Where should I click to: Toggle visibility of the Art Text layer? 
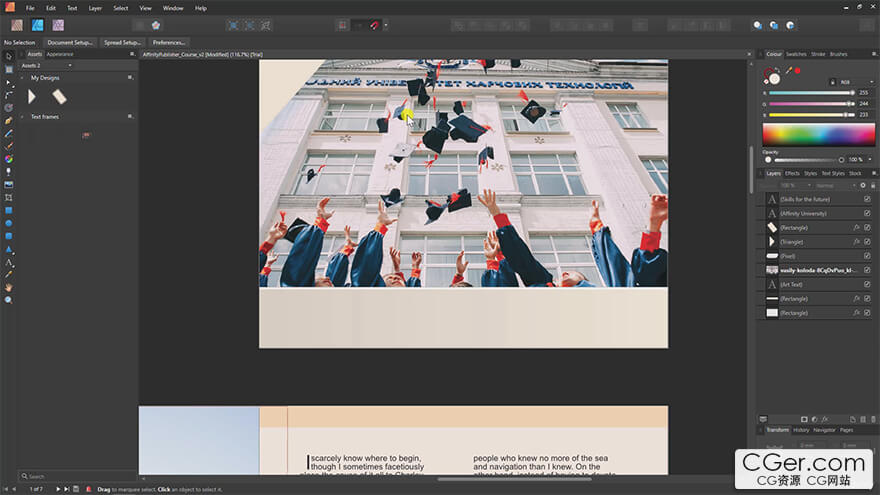click(866, 285)
